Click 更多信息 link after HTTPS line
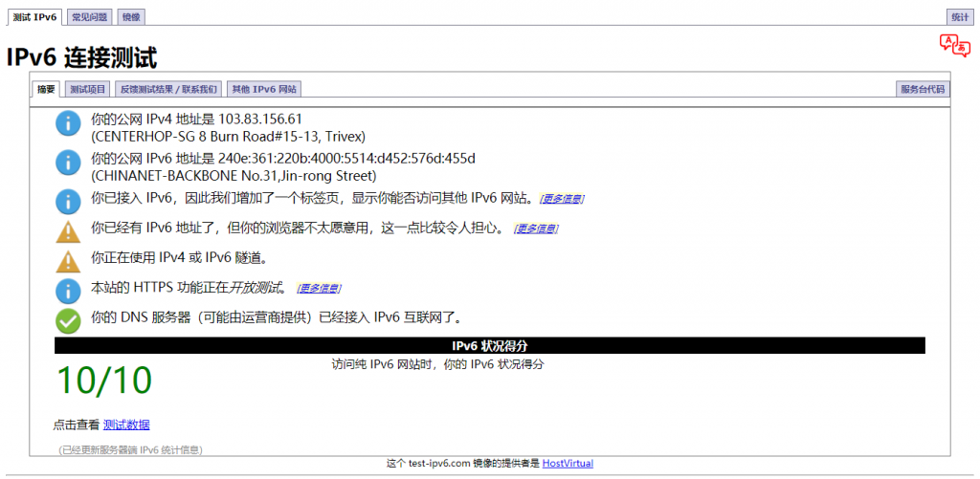Image resolution: width=980 pixels, height=479 pixels. (x=319, y=288)
